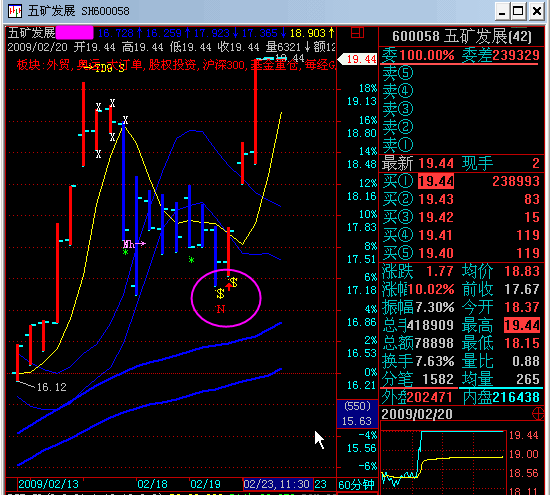Click the 分笔 1582 value

click(438, 380)
